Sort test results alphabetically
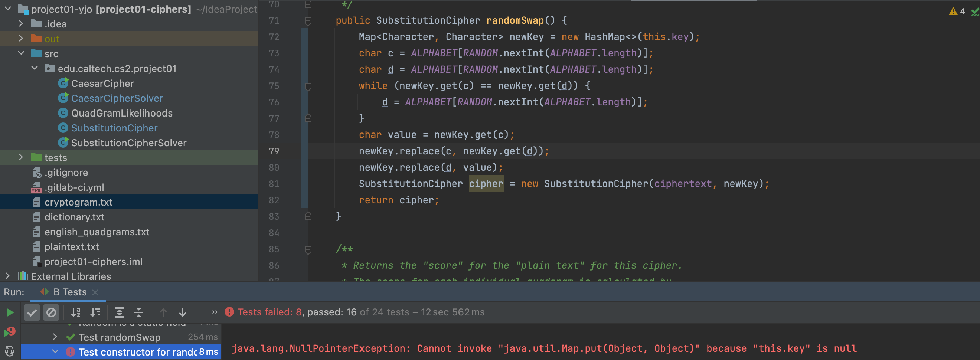This screenshot has height=360, width=980. pyautogui.click(x=76, y=312)
